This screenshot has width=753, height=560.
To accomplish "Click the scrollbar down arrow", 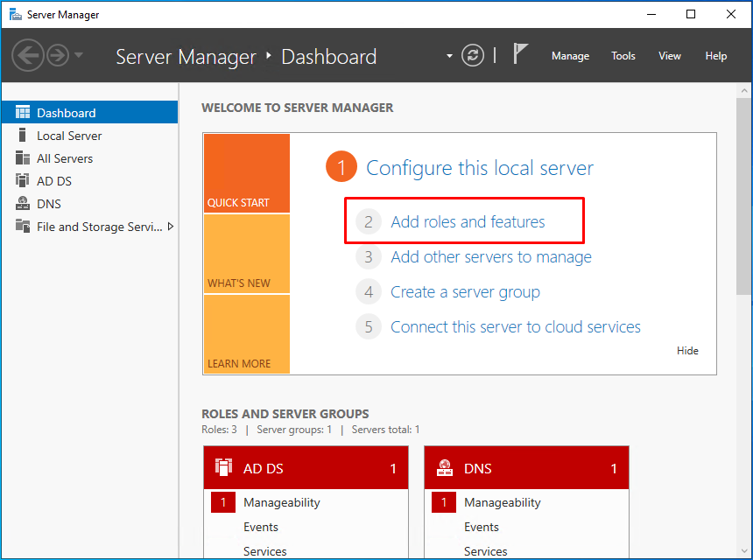I will tap(744, 551).
